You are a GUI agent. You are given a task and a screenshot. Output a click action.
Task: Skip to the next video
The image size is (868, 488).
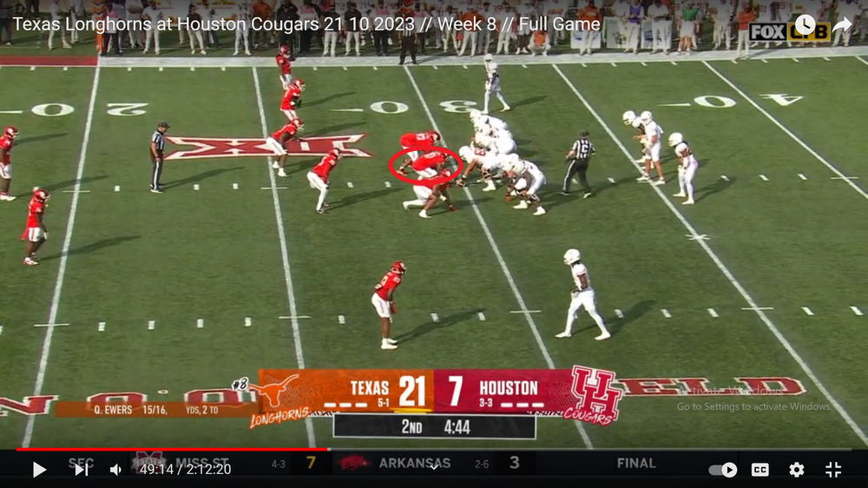(x=81, y=470)
